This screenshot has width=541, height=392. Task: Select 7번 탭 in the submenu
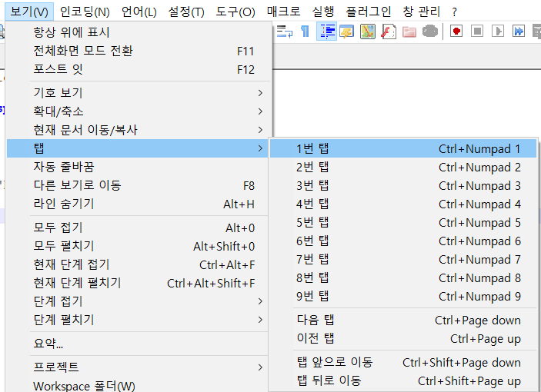tap(403, 259)
